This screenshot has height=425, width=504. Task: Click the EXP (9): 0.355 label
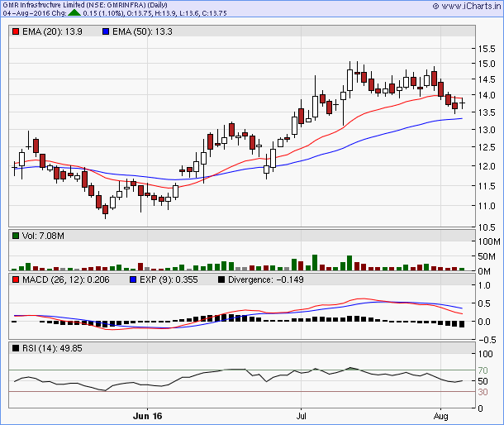169,279
